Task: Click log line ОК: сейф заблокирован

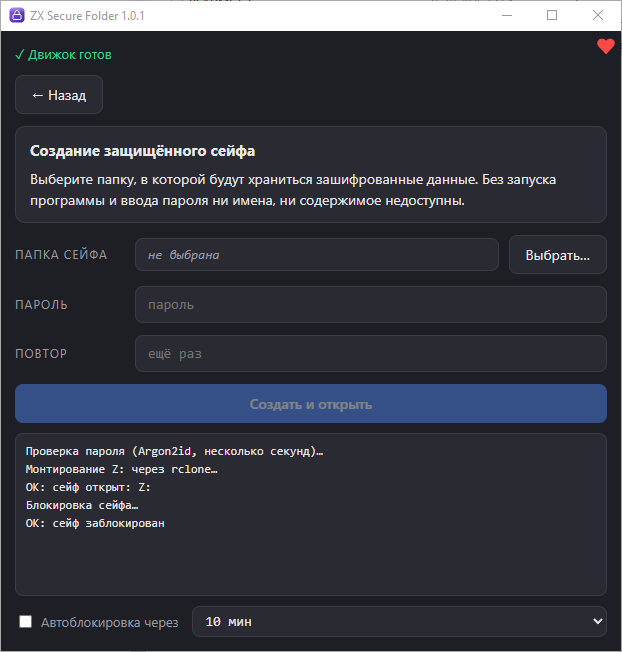Action: [x=95, y=523]
